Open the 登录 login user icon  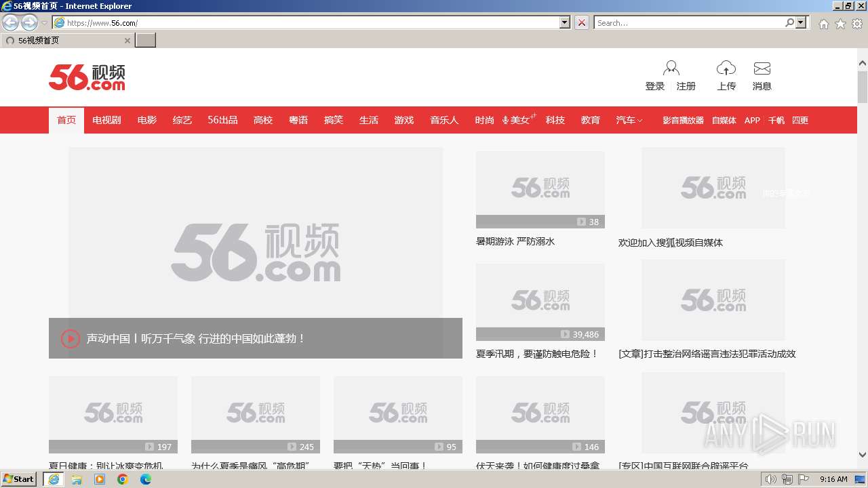tap(671, 68)
